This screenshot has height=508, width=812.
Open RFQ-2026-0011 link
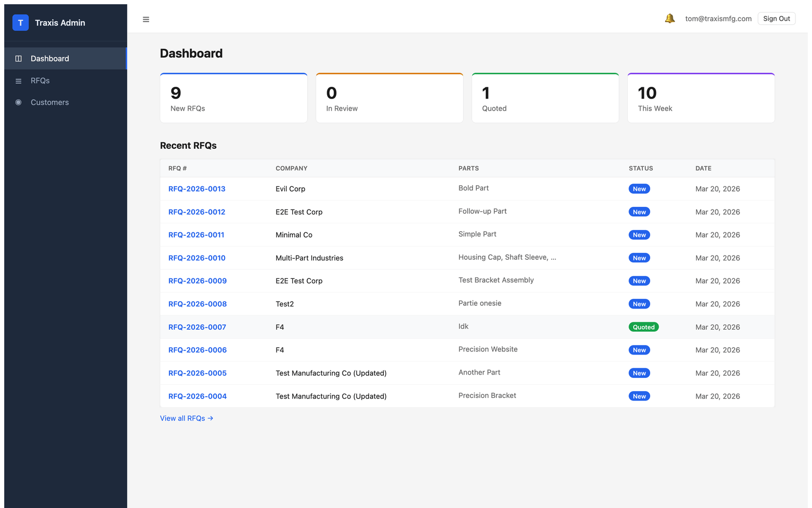pos(196,235)
